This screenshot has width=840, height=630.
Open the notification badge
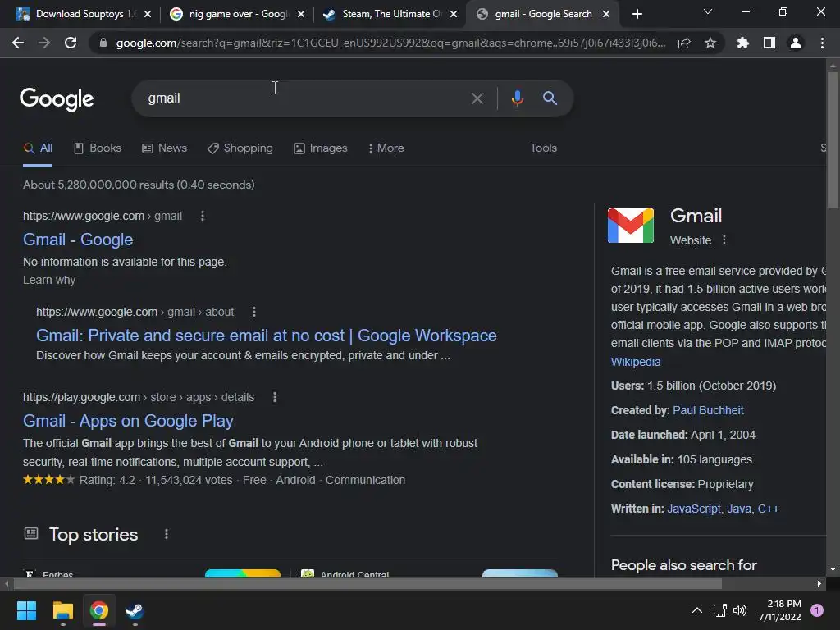(817, 610)
